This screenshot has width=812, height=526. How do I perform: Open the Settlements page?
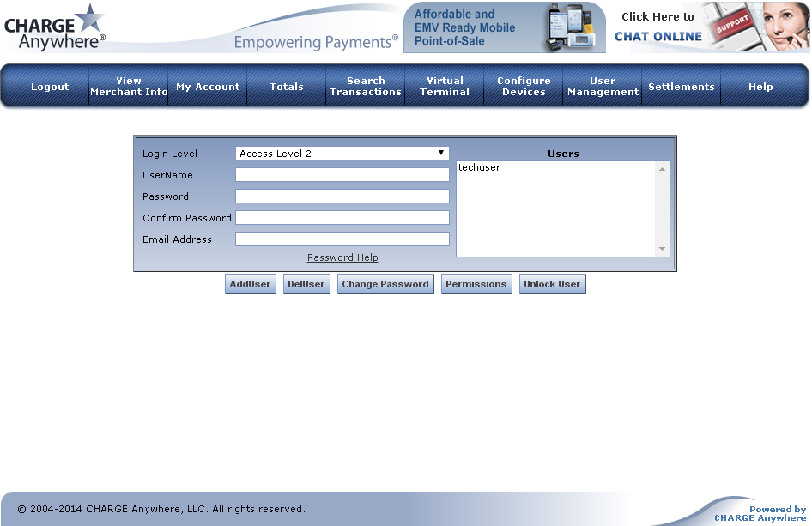[x=682, y=87]
